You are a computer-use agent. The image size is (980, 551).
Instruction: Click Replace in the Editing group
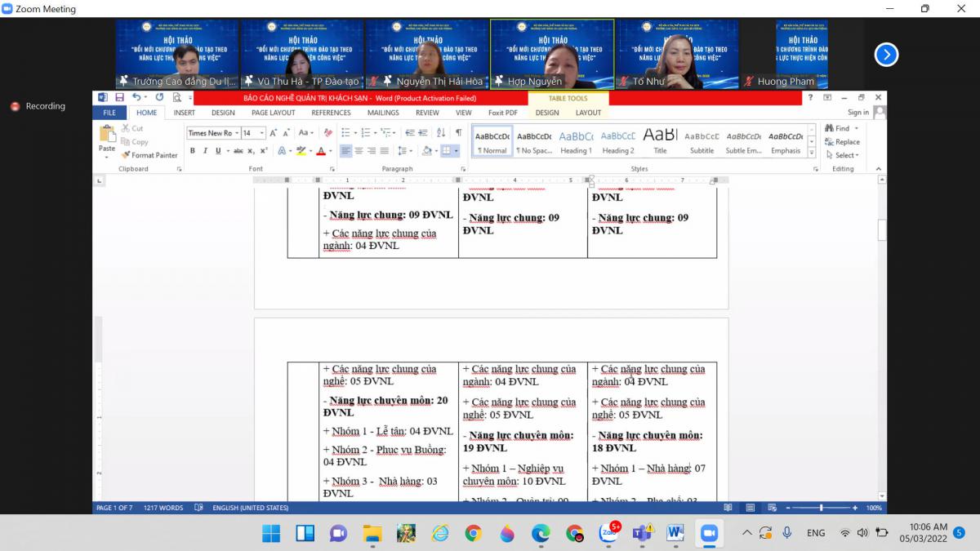tap(842, 141)
